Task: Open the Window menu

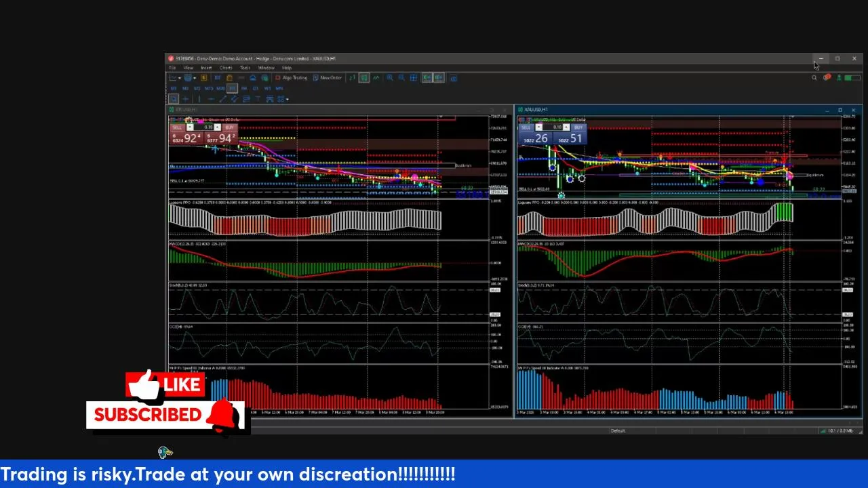Action: click(267, 68)
